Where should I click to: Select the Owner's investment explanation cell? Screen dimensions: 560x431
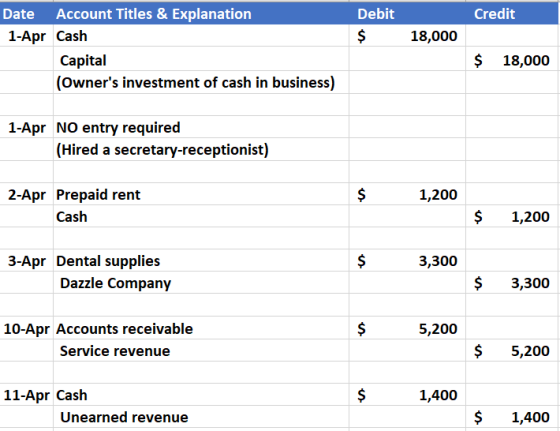point(201,82)
